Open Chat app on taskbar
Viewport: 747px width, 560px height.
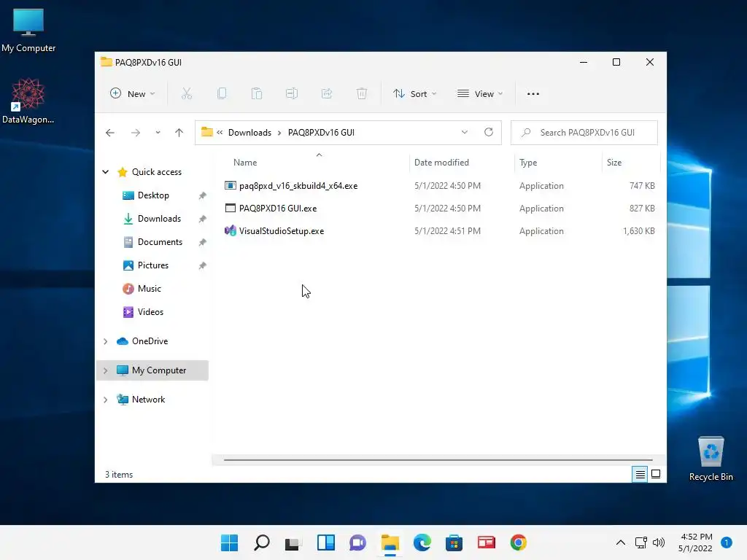tap(357, 542)
